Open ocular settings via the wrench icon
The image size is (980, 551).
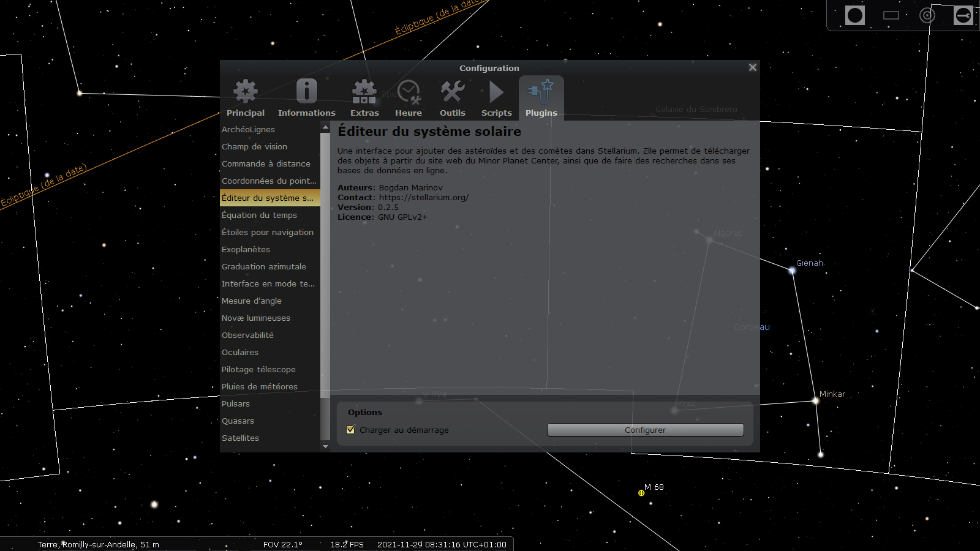(962, 15)
